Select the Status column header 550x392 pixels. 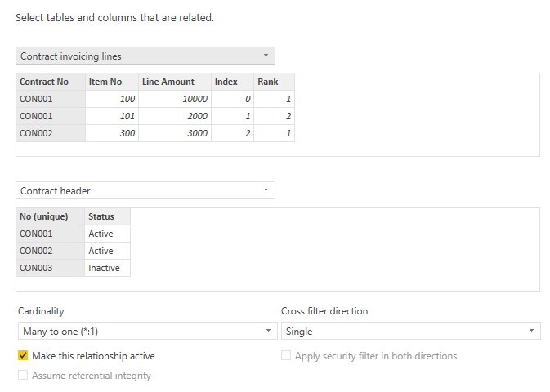tap(107, 216)
